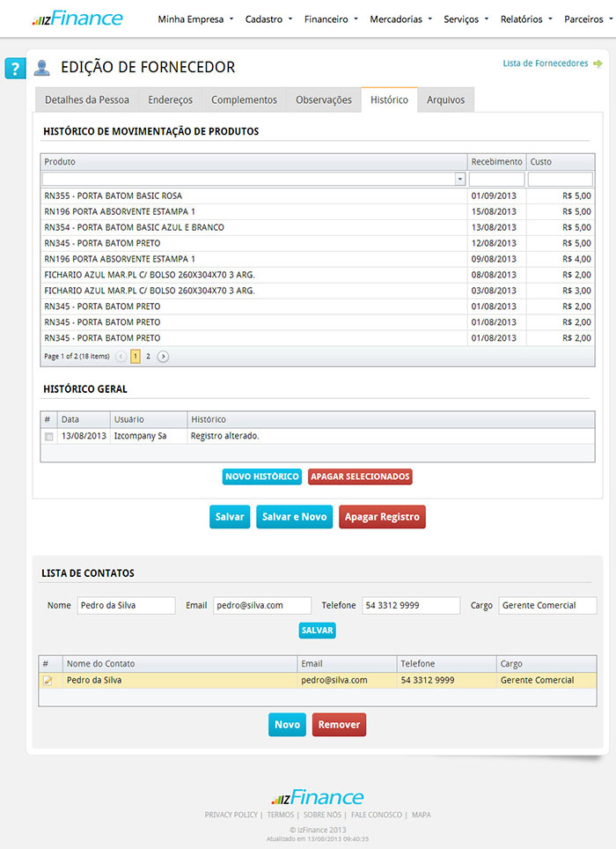The image size is (616, 849).
Task: Open the Produto filter dropdown arrow
Action: (x=460, y=179)
